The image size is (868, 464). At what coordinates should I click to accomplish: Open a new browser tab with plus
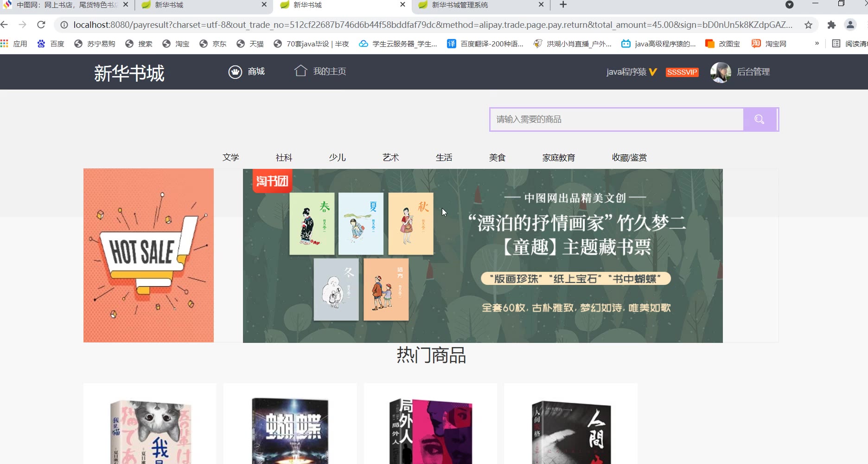tap(563, 5)
